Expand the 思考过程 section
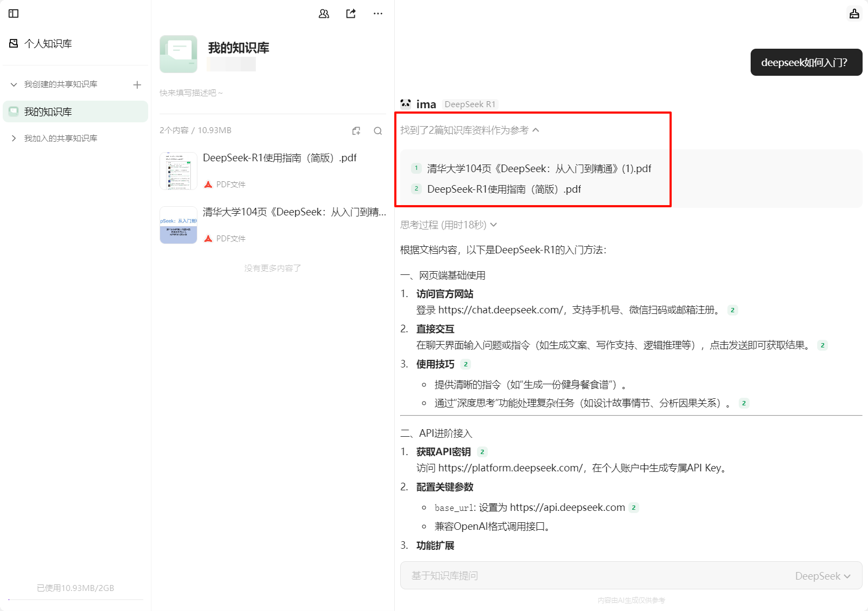Image resolution: width=868 pixels, height=611 pixels. (x=494, y=225)
